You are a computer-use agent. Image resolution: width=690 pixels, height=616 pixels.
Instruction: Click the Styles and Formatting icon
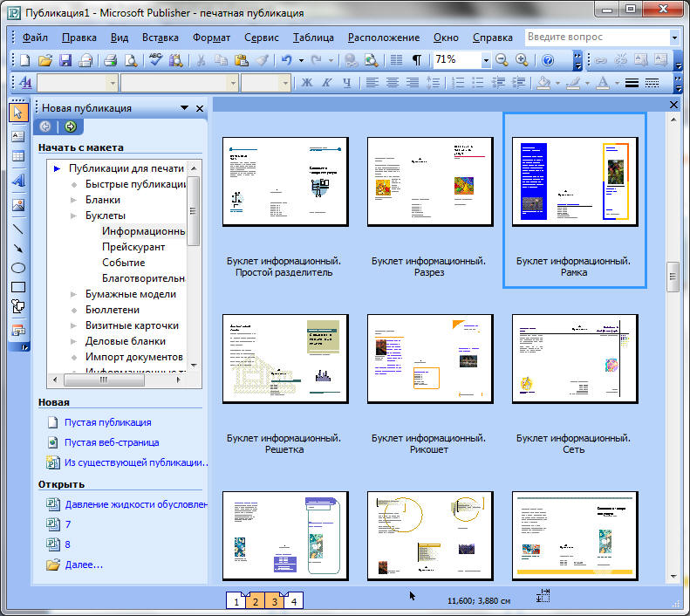tap(25, 82)
